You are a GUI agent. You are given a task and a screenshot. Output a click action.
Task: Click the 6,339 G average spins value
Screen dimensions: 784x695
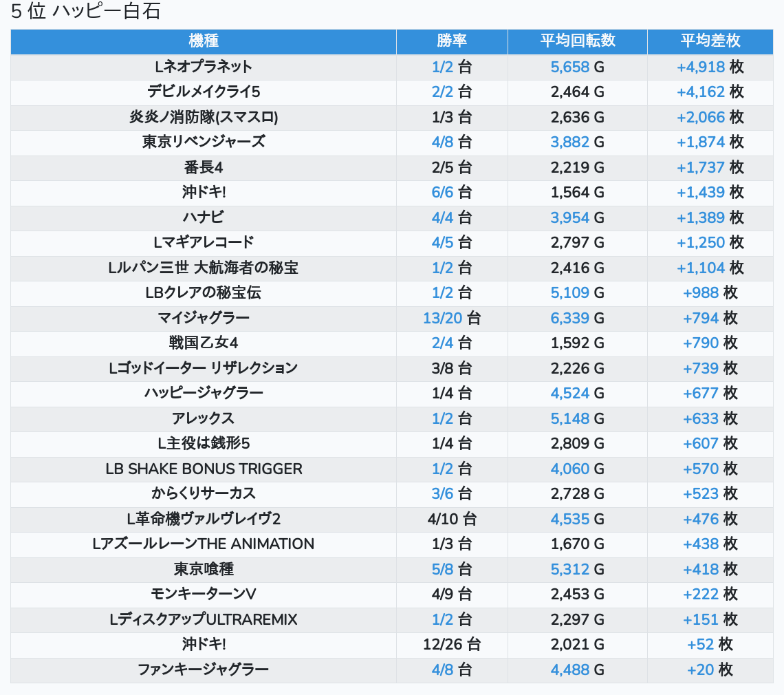577,318
